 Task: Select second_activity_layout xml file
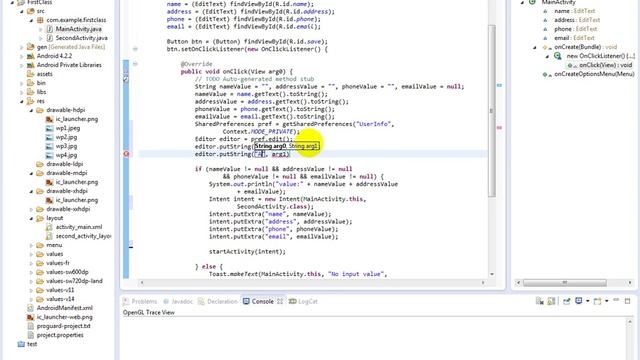83,236
